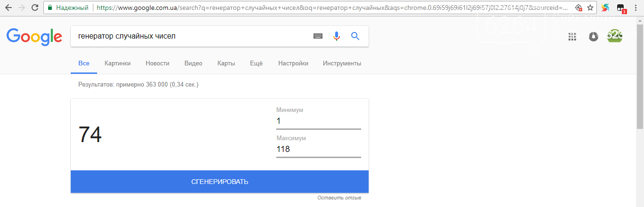Open the Google apps grid icon
644x207 pixels.
[572, 37]
